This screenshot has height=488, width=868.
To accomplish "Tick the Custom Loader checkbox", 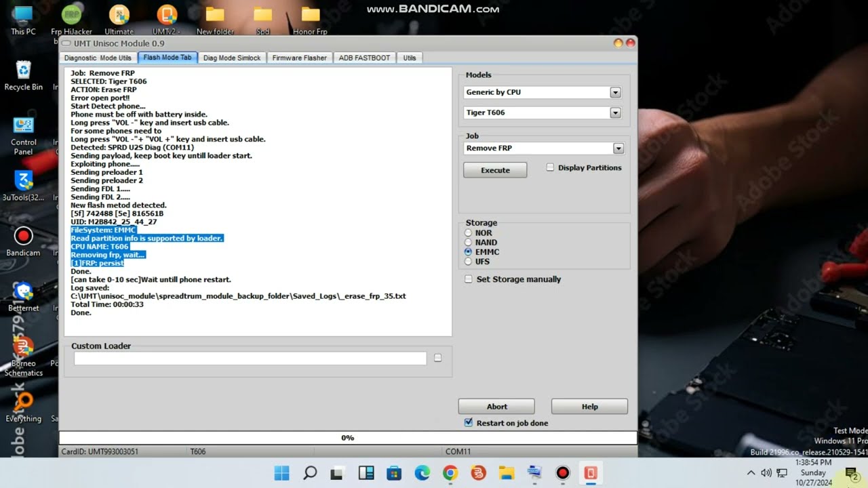I will point(437,358).
